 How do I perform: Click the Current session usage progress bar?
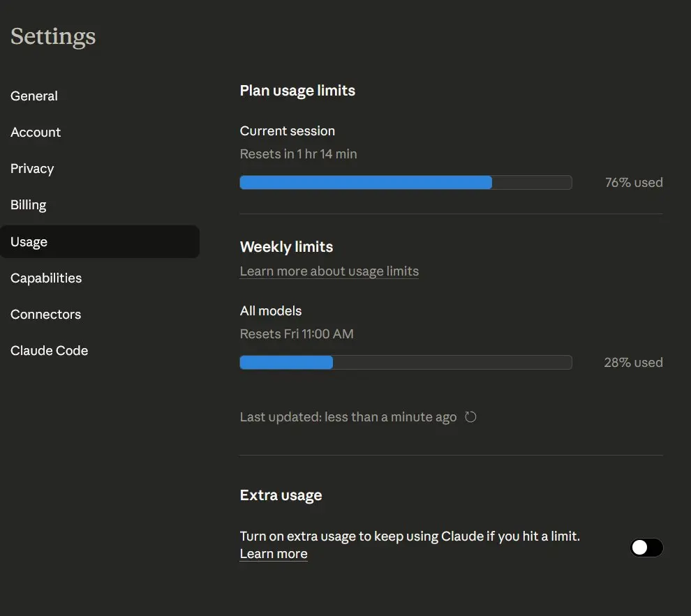[406, 183]
